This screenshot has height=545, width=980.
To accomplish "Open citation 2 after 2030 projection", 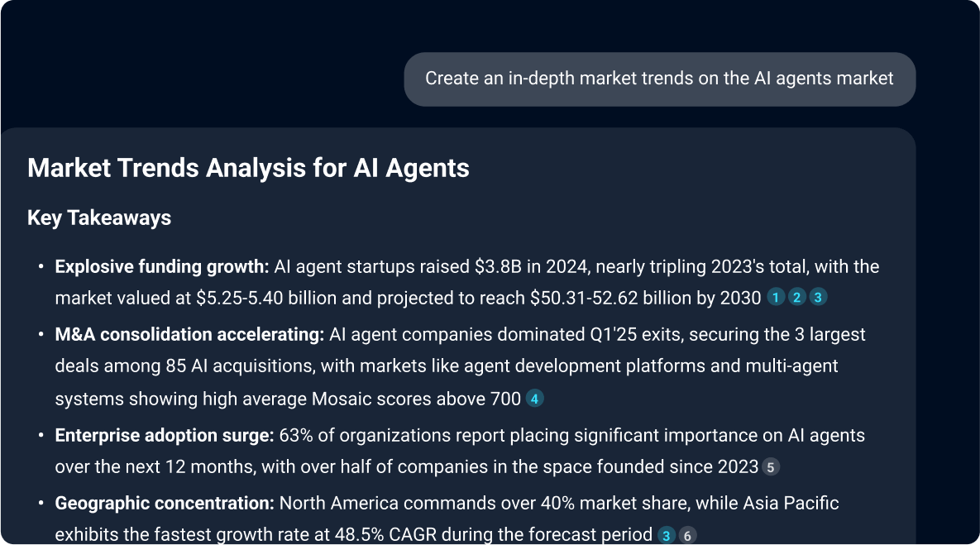I will [797, 298].
